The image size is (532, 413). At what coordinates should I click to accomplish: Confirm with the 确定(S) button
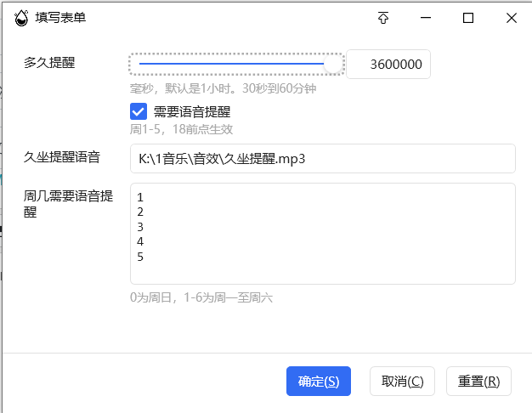coord(319,381)
